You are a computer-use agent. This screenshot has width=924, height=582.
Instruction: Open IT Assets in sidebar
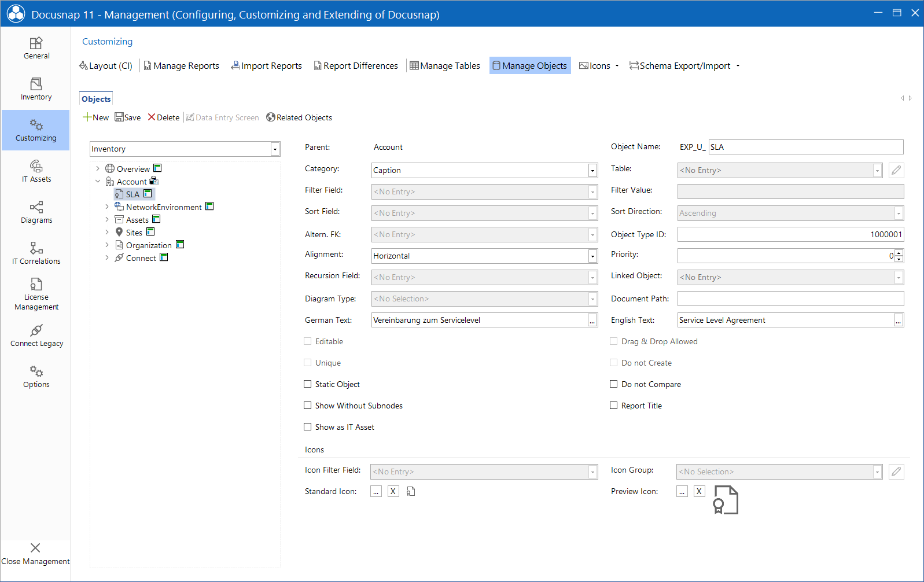(36, 172)
